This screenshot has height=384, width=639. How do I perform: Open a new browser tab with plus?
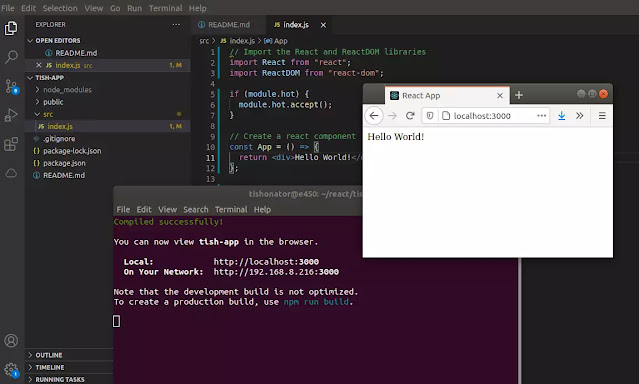(519, 95)
